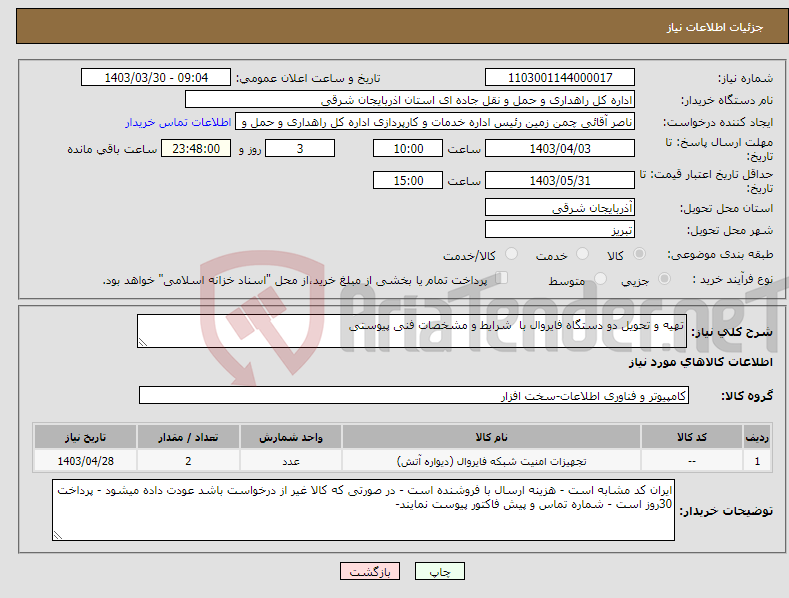Click the جزئیات اطلاعات نیاز header title
This screenshot has height=598, width=789.
point(715,27)
